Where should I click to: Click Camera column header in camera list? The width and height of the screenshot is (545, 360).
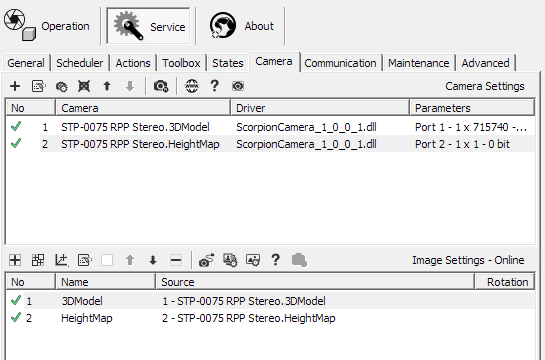click(x=143, y=108)
